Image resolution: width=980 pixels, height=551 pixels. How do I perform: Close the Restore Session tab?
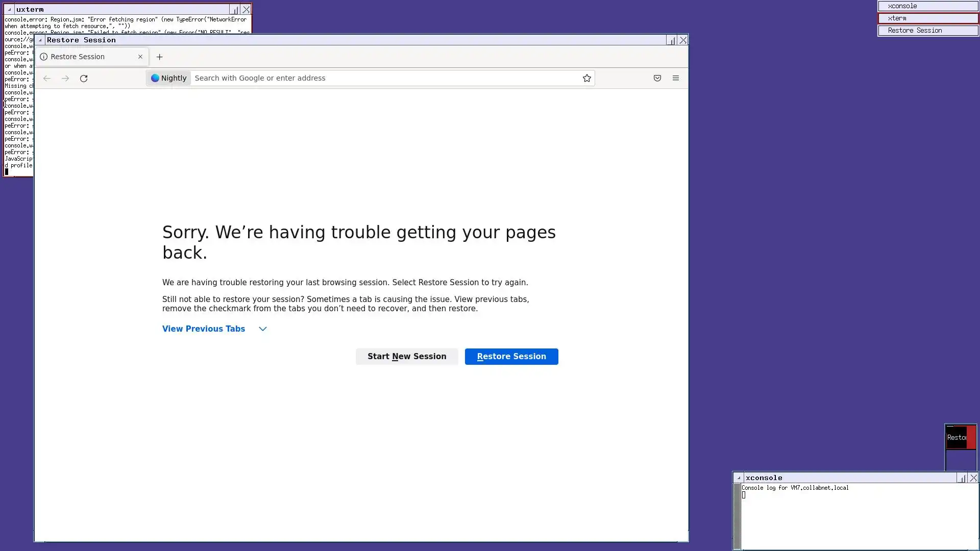140,57
